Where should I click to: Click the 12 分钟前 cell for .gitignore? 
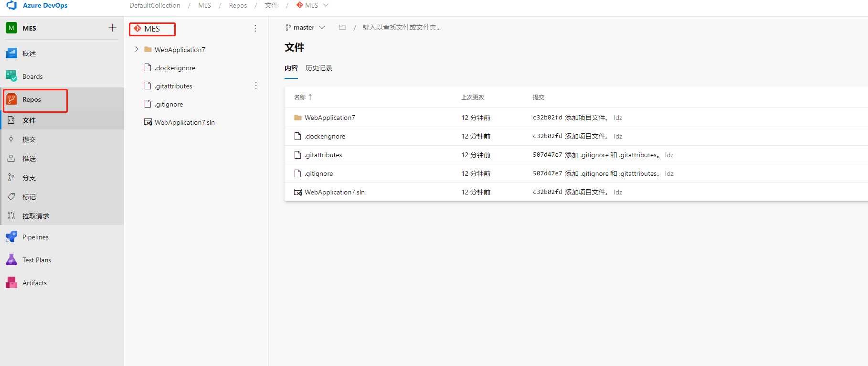point(476,173)
